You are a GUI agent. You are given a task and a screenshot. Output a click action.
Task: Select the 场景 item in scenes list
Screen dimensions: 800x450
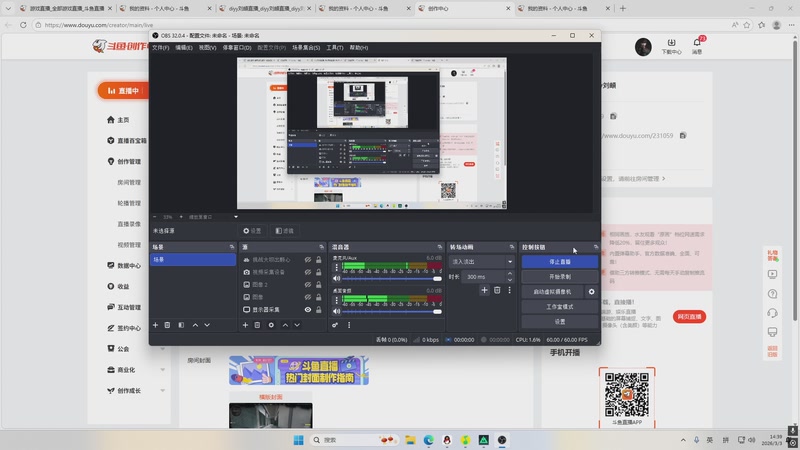(x=193, y=260)
